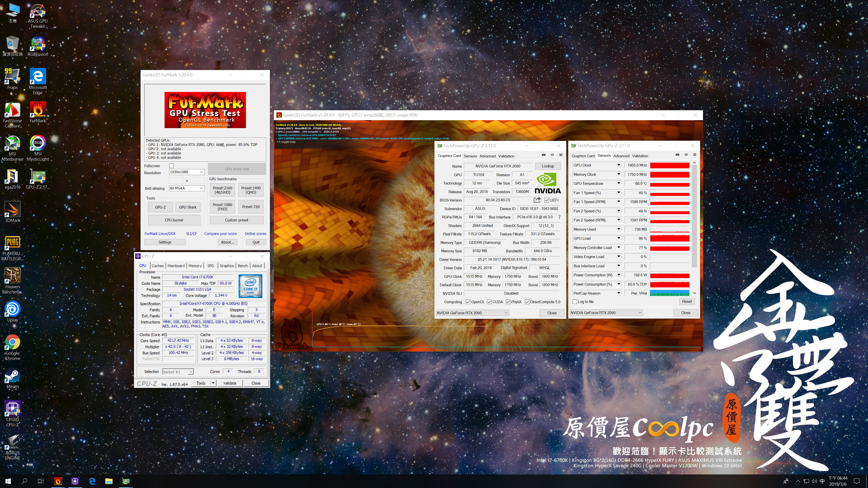Open CPUID CPU-Z desktop icon
The height and width of the screenshot is (488, 868).
tap(12, 414)
